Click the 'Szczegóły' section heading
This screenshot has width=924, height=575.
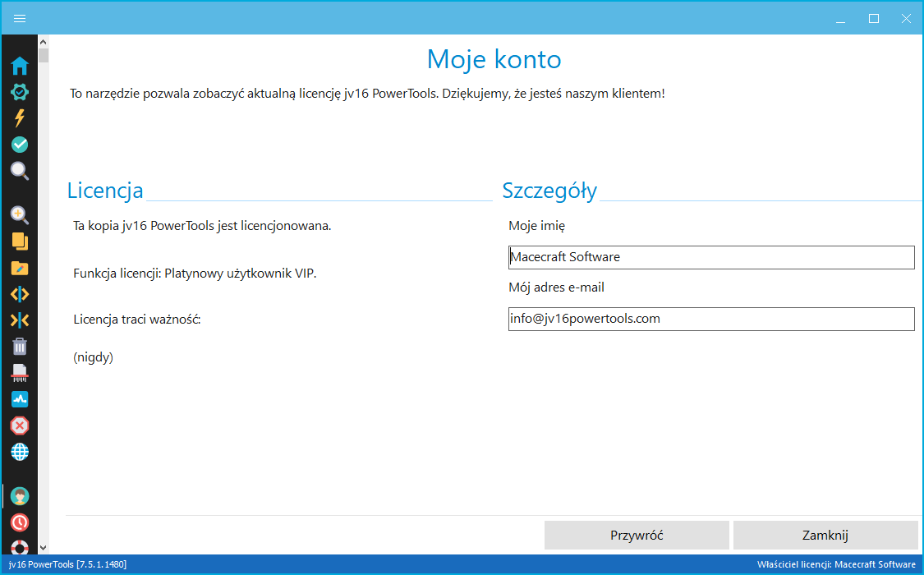pos(549,191)
